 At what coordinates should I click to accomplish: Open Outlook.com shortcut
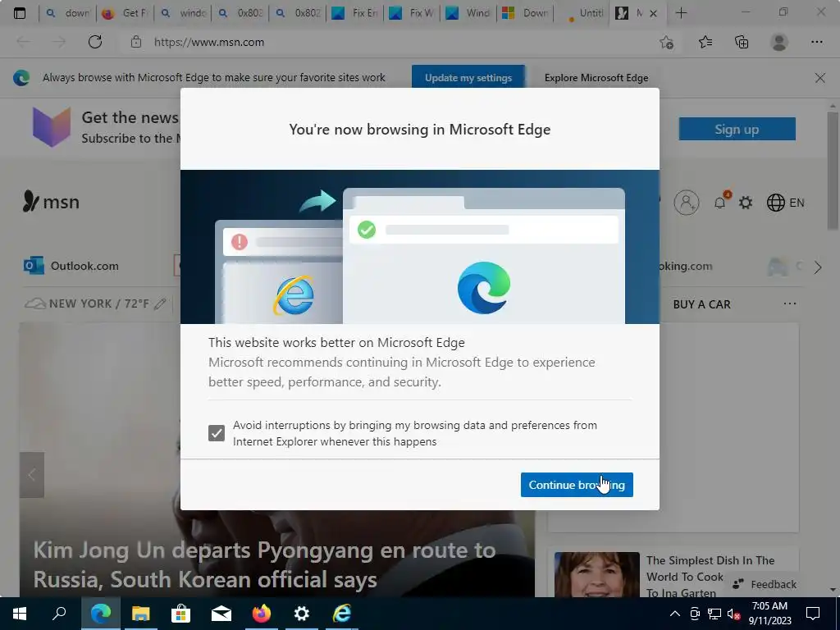pyautogui.click(x=71, y=266)
